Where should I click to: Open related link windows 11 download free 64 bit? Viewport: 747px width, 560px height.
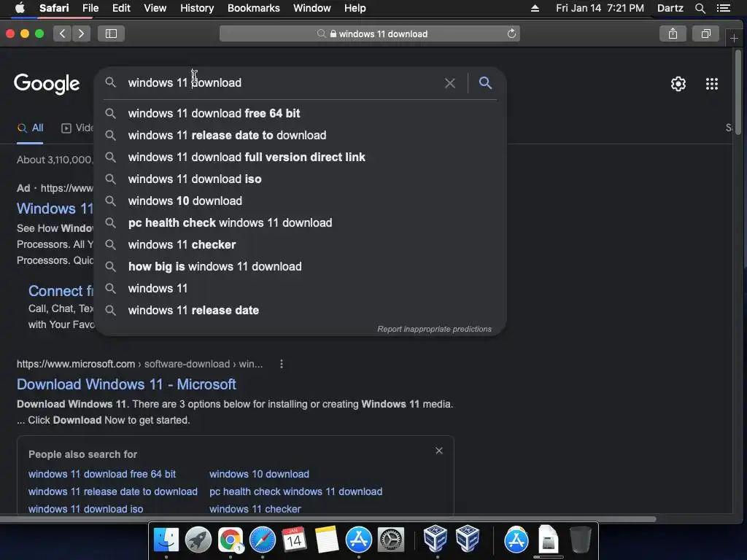102,474
